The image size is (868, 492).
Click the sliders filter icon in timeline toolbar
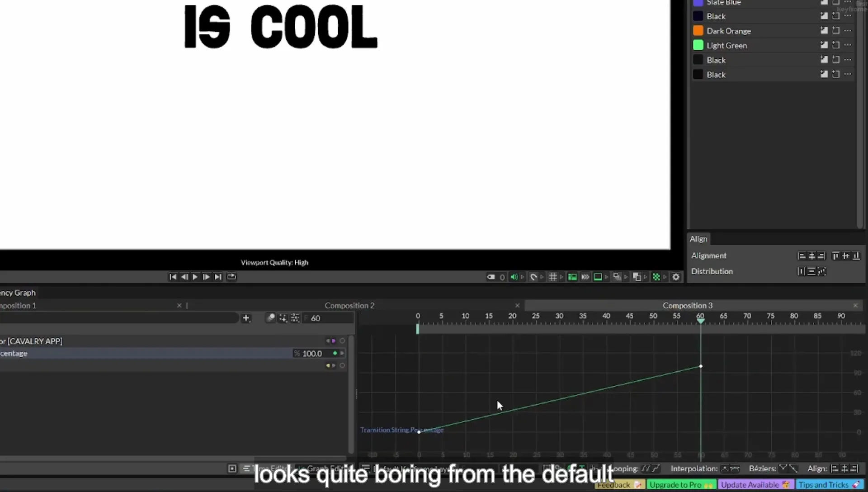(x=295, y=318)
